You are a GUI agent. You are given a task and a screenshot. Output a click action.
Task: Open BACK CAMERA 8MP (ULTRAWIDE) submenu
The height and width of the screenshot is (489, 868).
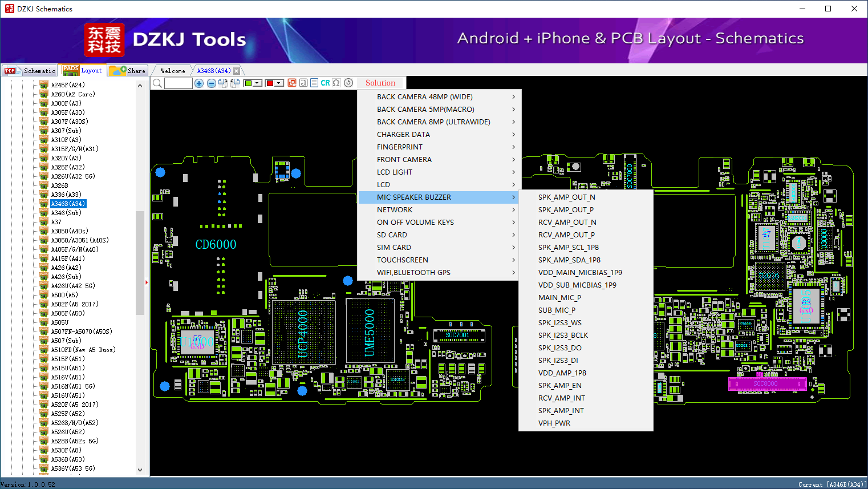(x=439, y=122)
